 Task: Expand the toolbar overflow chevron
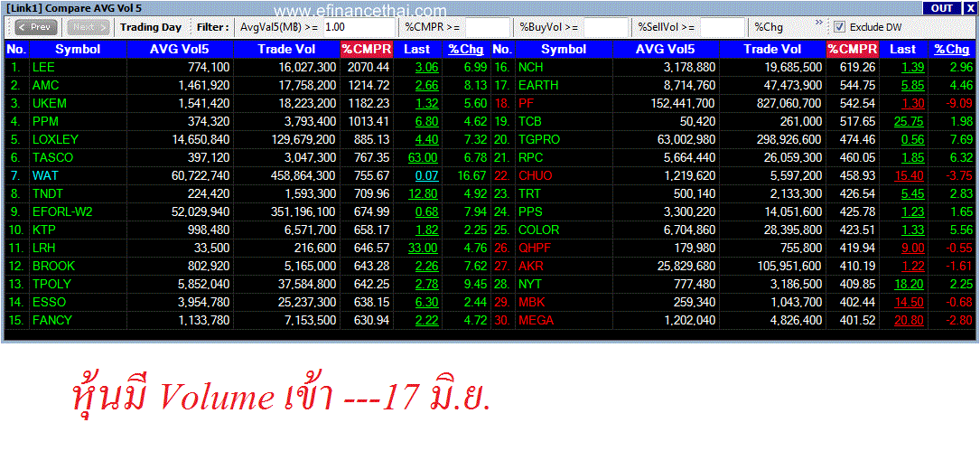(818, 23)
